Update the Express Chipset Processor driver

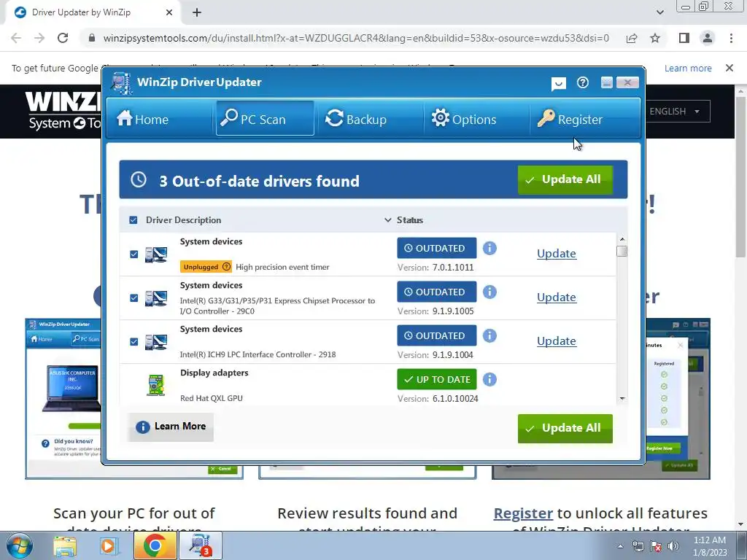point(557,297)
